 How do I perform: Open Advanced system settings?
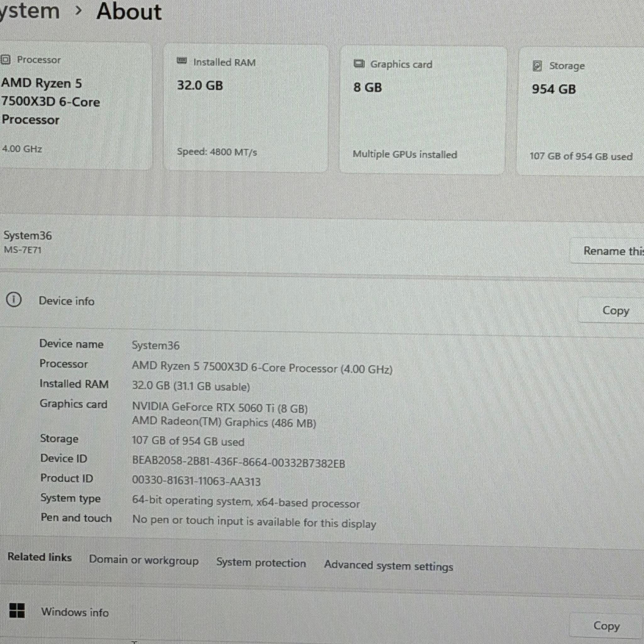pos(389,565)
